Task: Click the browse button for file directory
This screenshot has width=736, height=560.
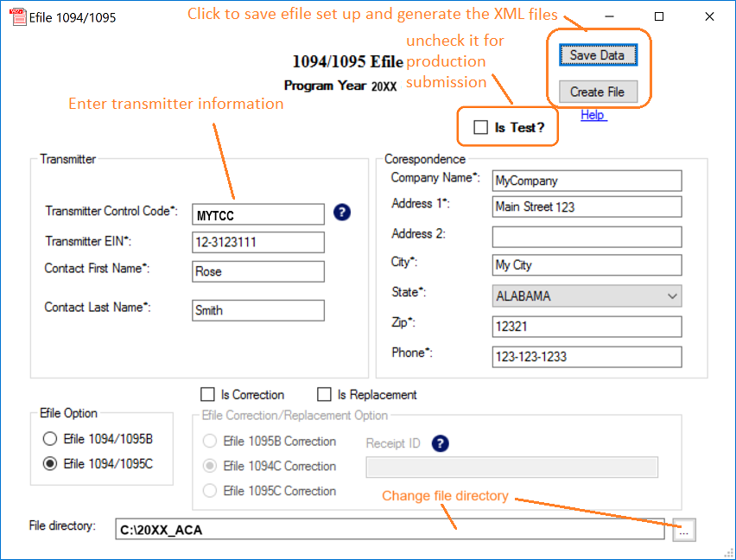Action: [x=683, y=531]
